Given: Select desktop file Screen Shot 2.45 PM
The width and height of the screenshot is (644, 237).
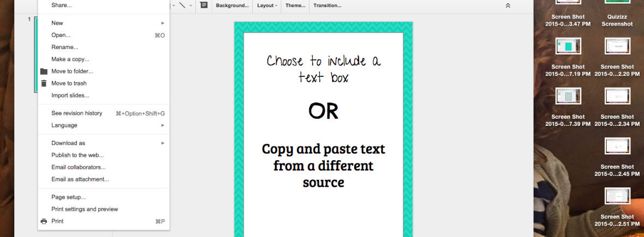Looking at the screenshot, I should (x=617, y=157).
